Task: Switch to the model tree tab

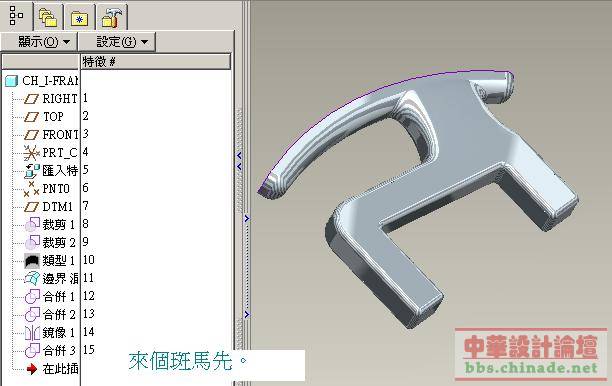Action: coord(16,16)
